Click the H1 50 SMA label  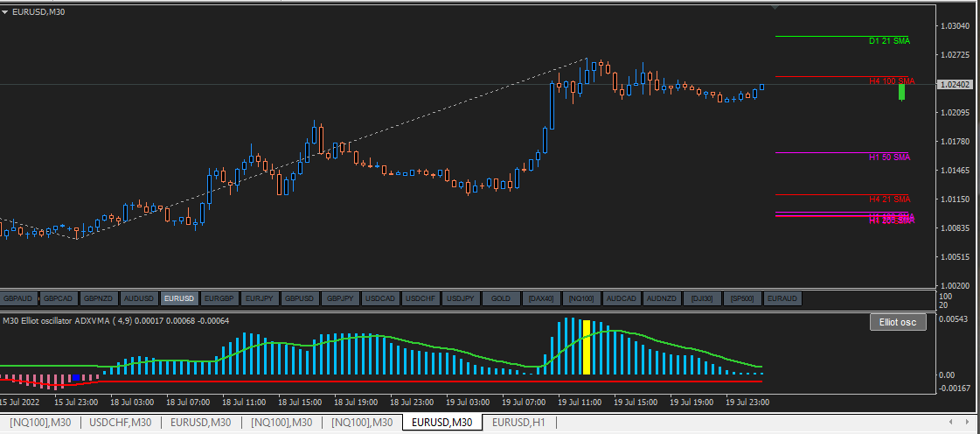(x=889, y=157)
